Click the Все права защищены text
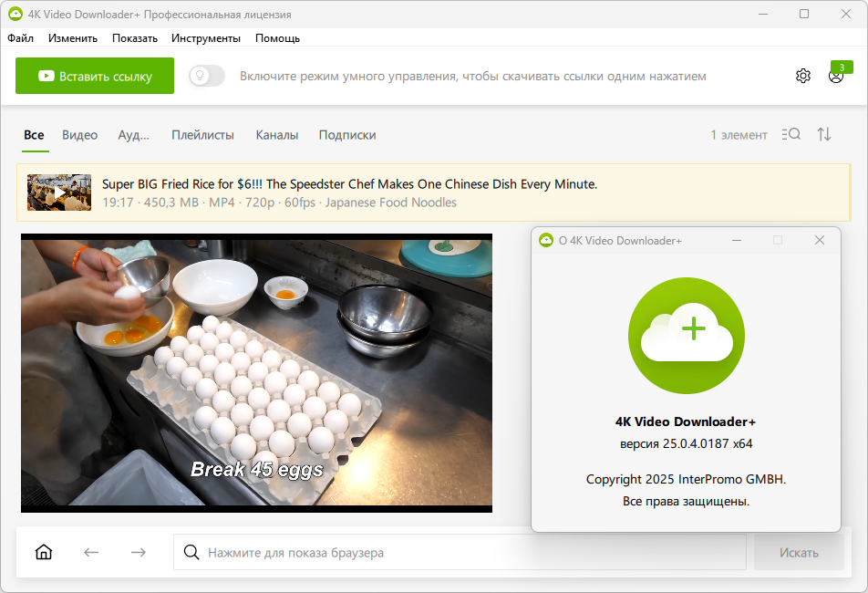868x593 pixels. click(686, 501)
